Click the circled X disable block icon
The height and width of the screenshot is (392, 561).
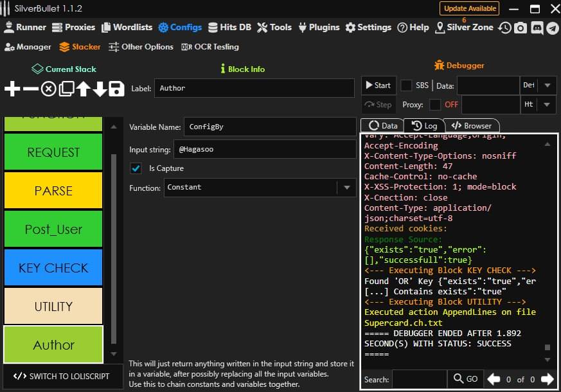[x=48, y=89]
